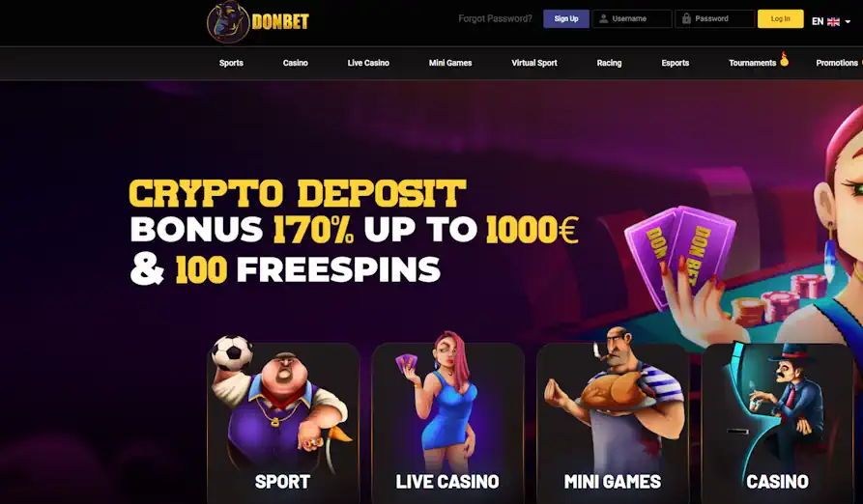The height and width of the screenshot is (504, 863).
Task: Open the Sport category card
Action: pyautogui.click(x=283, y=418)
